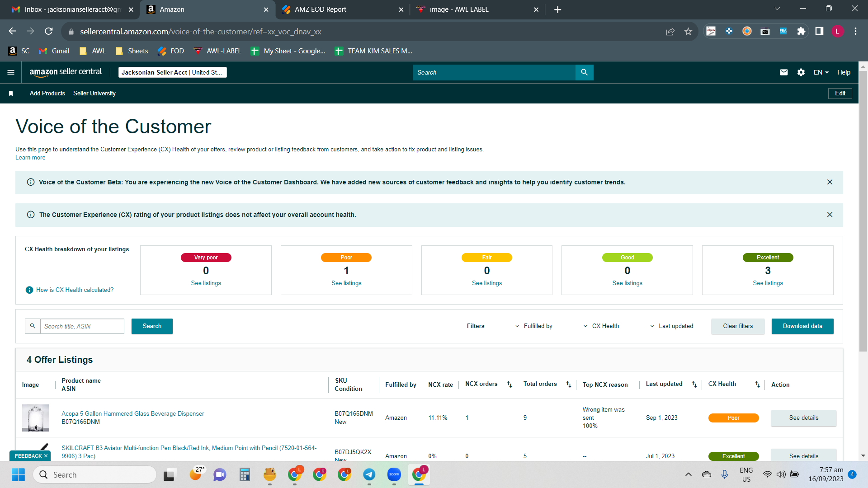Open a new browser tab
The image size is (868, 488).
[558, 9]
